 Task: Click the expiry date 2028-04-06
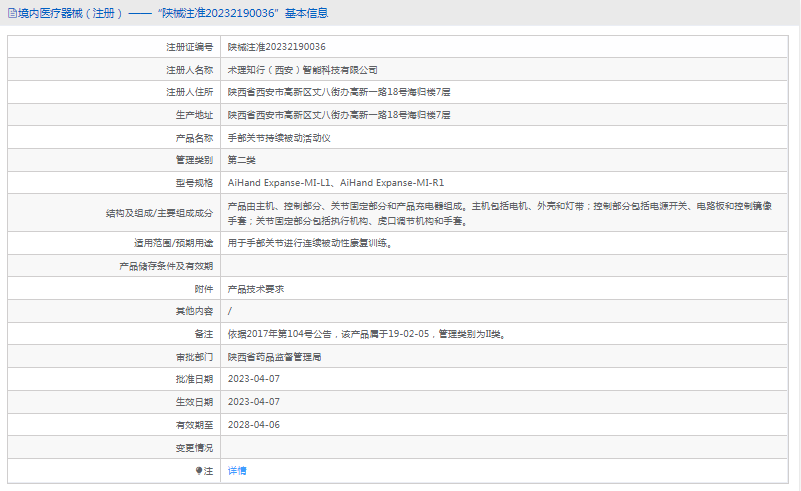click(x=254, y=425)
